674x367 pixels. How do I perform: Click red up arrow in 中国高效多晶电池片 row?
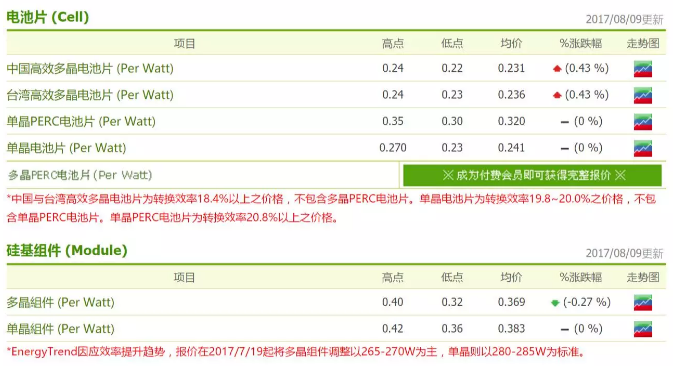click(557, 68)
